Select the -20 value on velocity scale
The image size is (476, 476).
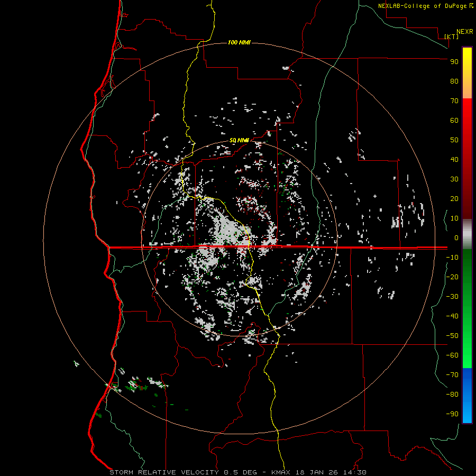point(452,277)
